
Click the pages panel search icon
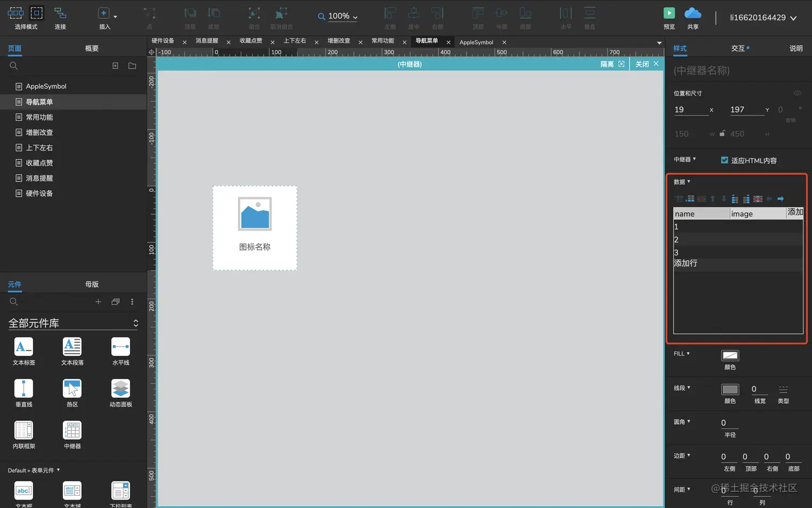tap(14, 66)
